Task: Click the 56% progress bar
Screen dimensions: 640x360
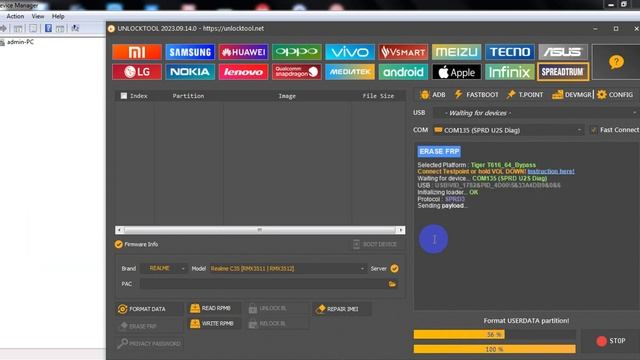Action: click(494, 334)
